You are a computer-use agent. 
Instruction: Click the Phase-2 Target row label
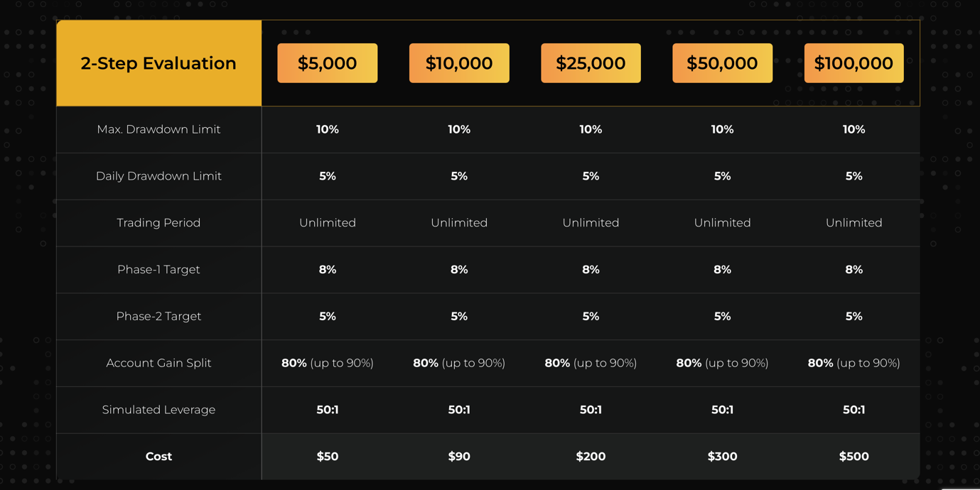(x=158, y=316)
